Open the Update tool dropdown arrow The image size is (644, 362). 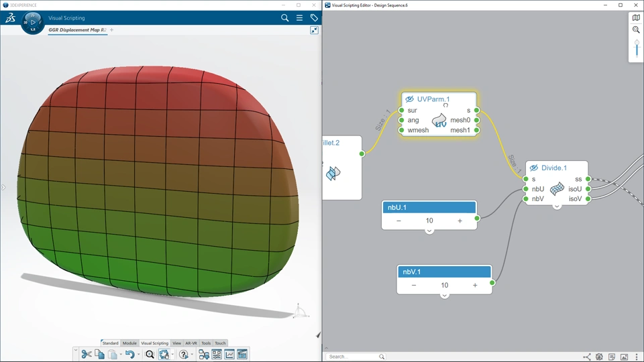172,354
